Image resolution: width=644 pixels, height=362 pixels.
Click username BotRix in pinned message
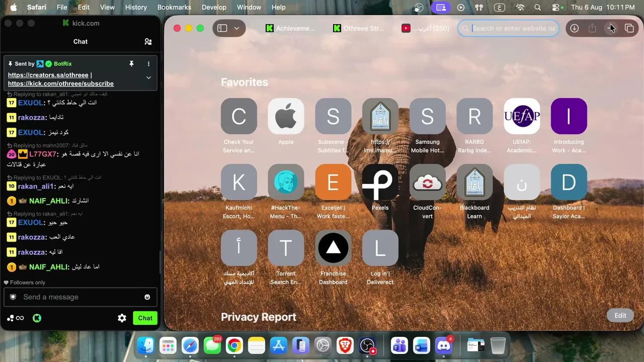tap(63, 64)
